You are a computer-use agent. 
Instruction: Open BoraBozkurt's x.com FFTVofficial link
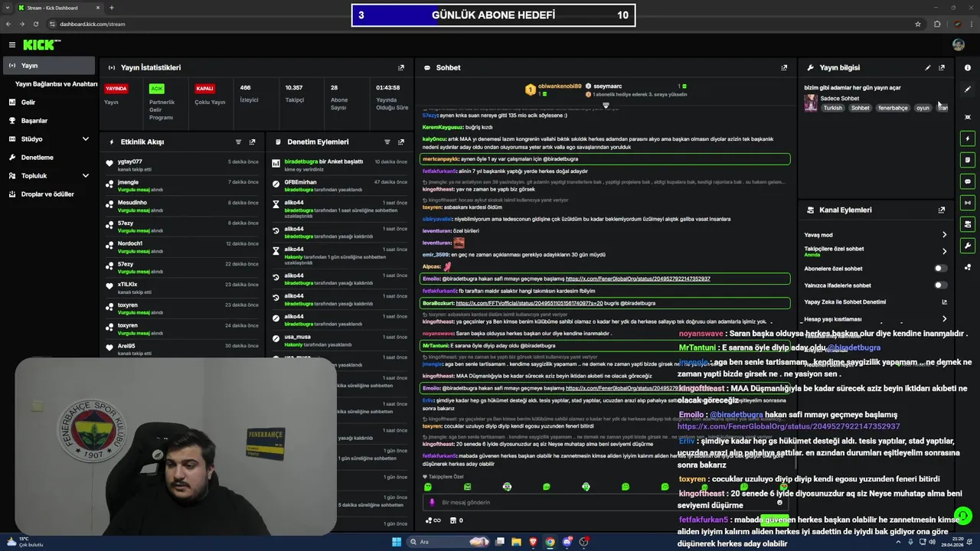[x=529, y=303]
